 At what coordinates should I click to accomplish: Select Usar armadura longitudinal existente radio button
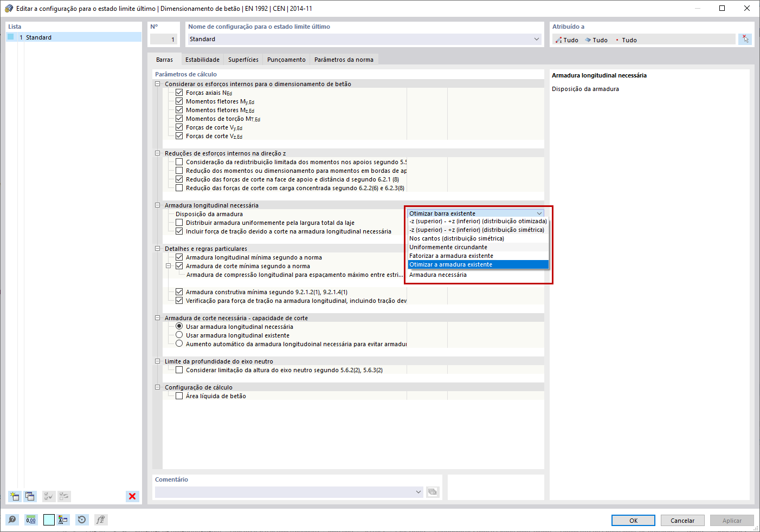(179, 335)
